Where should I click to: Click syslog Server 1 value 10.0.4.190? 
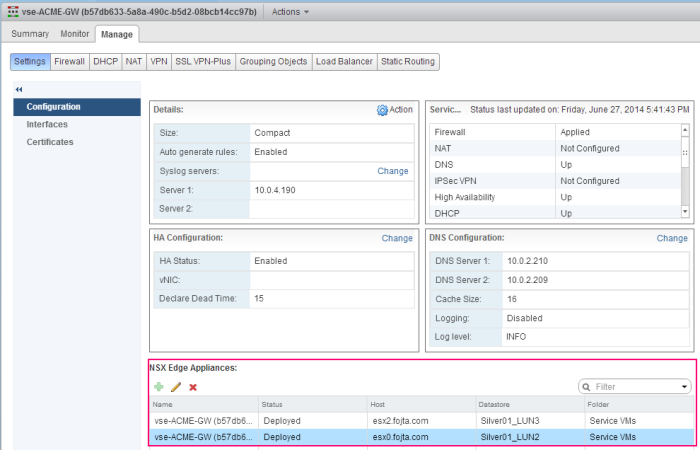click(275, 190)
